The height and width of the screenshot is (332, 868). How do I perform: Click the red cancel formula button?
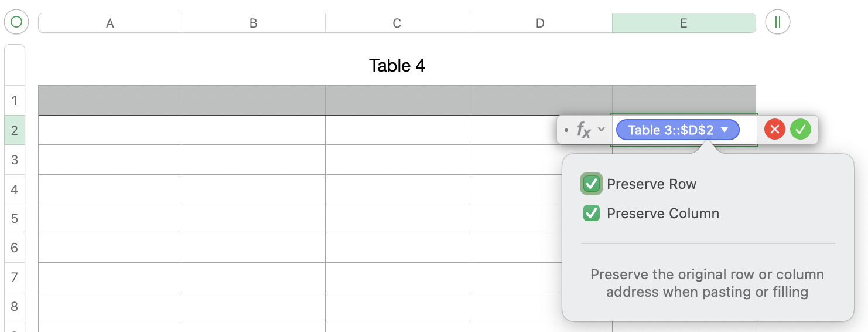coord(774,130)
